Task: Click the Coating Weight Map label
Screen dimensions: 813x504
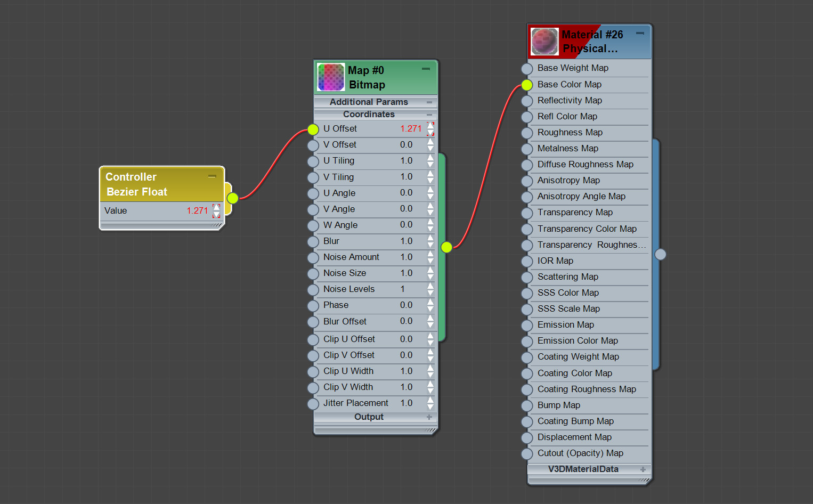Action: pos(578,356)
